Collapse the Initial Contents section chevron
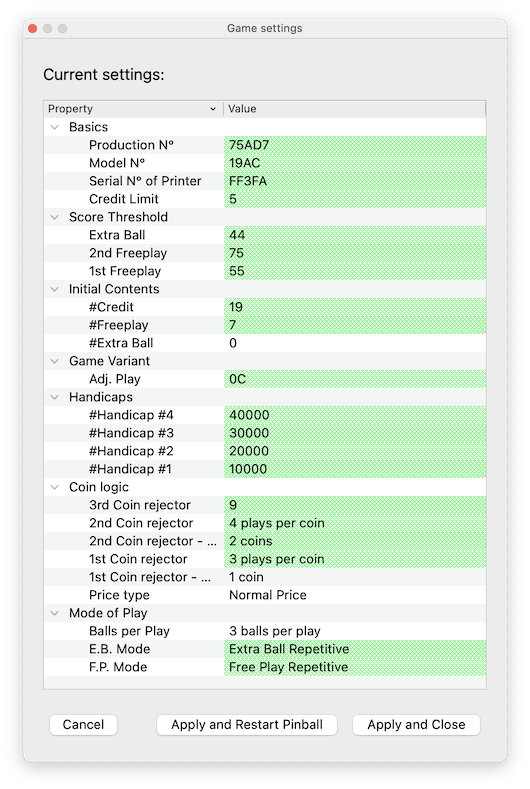Image resolution: width=530 pixels, height=789 pixels. pyautogui.click(x=55, y=289)
